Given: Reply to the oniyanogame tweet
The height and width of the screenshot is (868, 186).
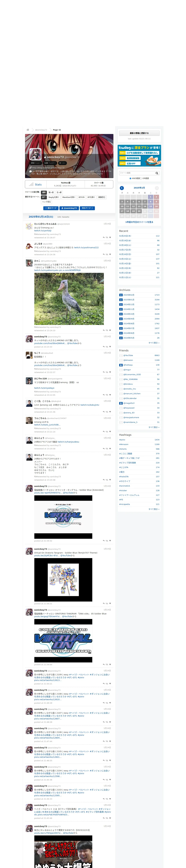Looking at the screenshot, I should pos(104,395).
